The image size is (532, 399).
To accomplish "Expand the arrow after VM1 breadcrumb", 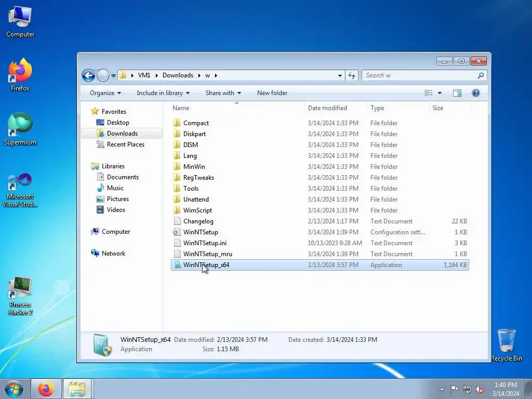I will click(156, 75).
